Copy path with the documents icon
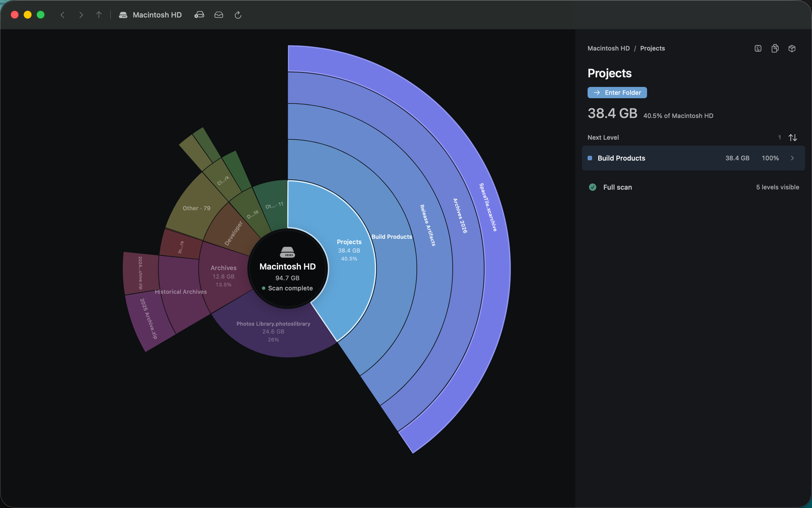 775,48
